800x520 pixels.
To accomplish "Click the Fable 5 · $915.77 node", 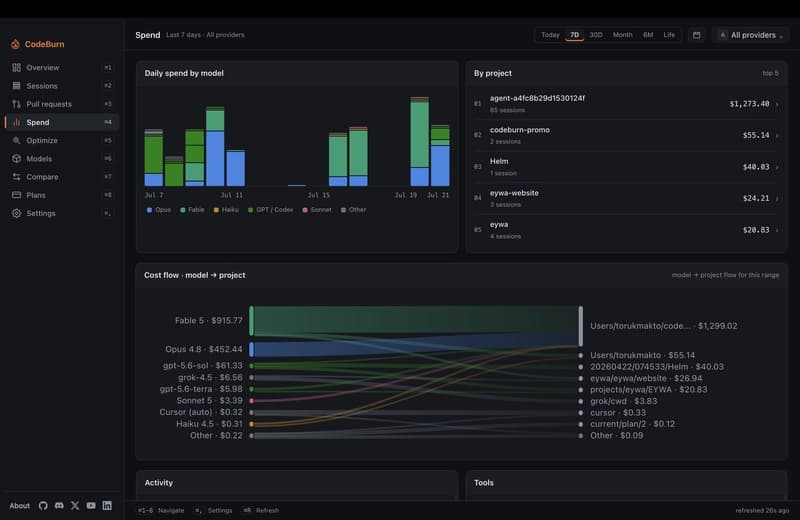I will (252, 320).
